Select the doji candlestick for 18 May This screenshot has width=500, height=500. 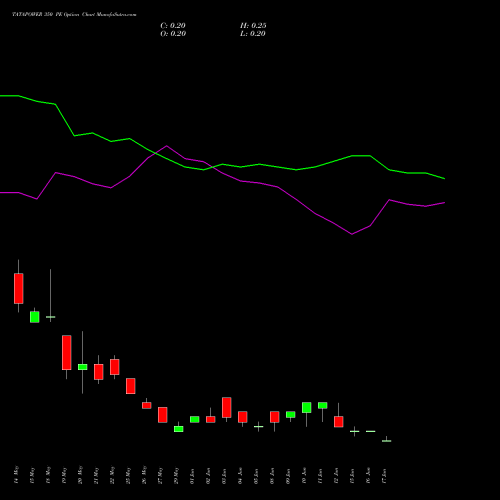coord(51,317)
